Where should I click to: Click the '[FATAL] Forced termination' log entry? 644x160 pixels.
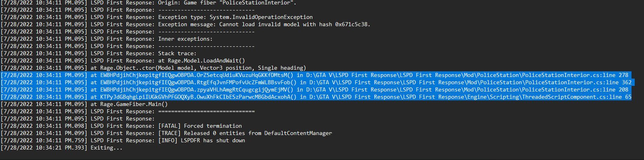(121, 126)
